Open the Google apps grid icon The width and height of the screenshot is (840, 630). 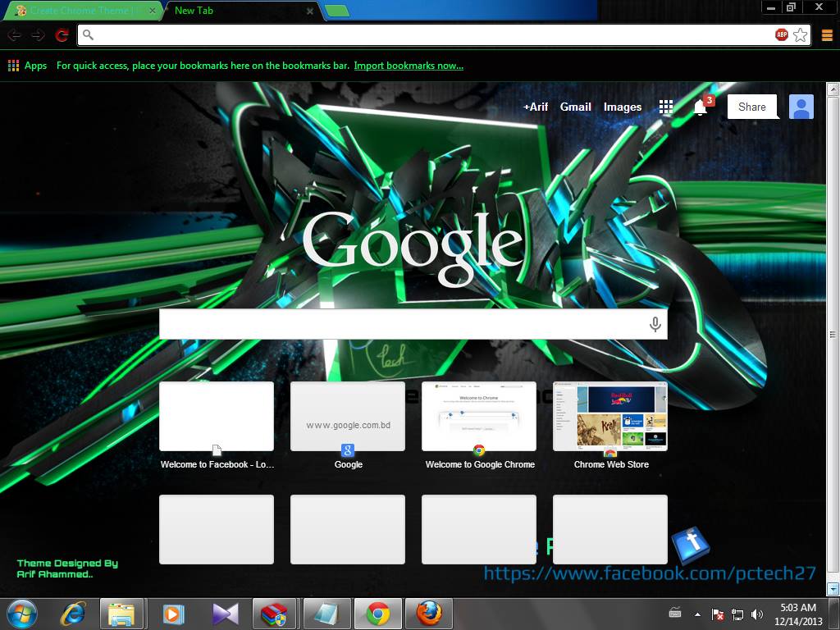point(666,107)
